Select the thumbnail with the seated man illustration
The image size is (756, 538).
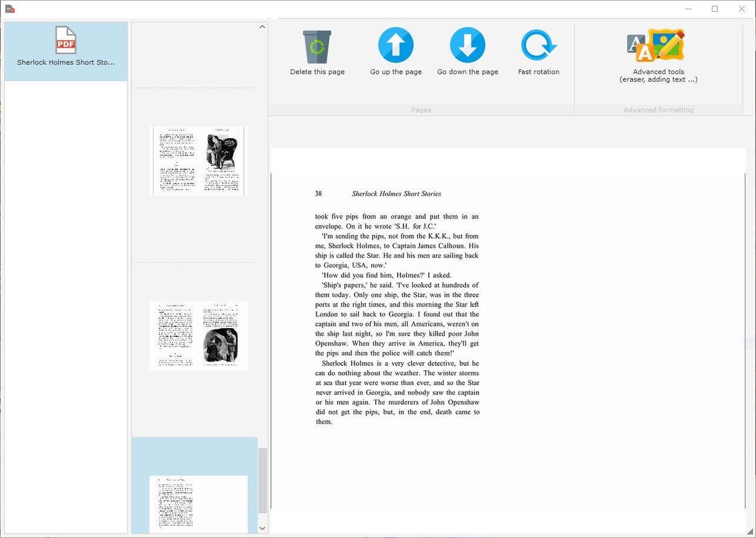pos(198,161)
